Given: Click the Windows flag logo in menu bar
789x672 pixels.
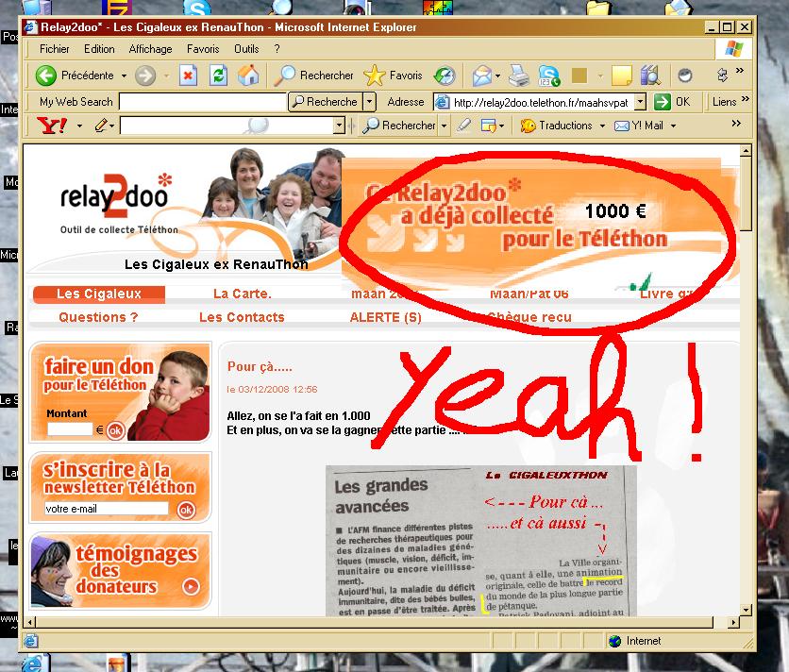Looking at the screenshot, I should point(733,49).
